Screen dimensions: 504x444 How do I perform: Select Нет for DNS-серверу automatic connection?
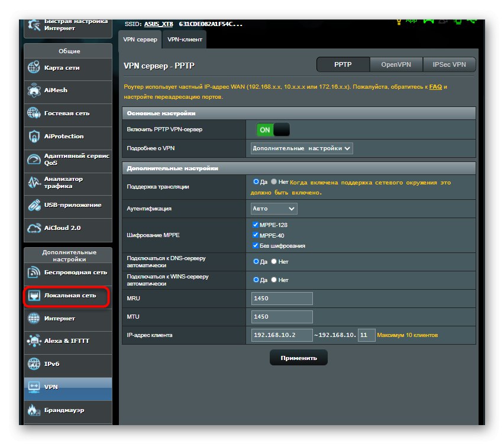pyautogui.click(x=274, y=261)
